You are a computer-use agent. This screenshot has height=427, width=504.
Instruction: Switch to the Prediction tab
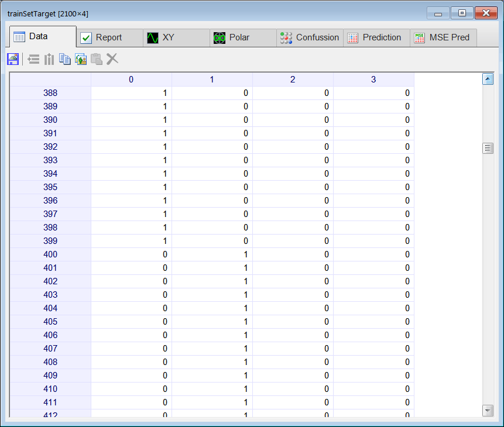pyautogui.click(x=377, y=37)
